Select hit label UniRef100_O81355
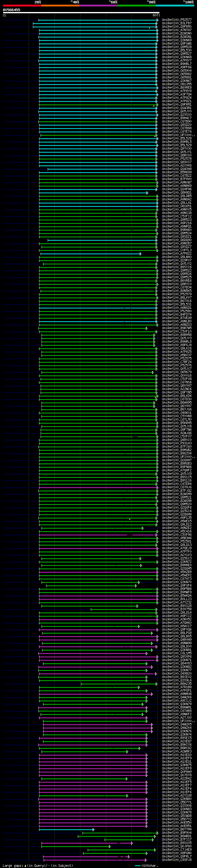Screen dimensions: 197x868 coord(177,84)
